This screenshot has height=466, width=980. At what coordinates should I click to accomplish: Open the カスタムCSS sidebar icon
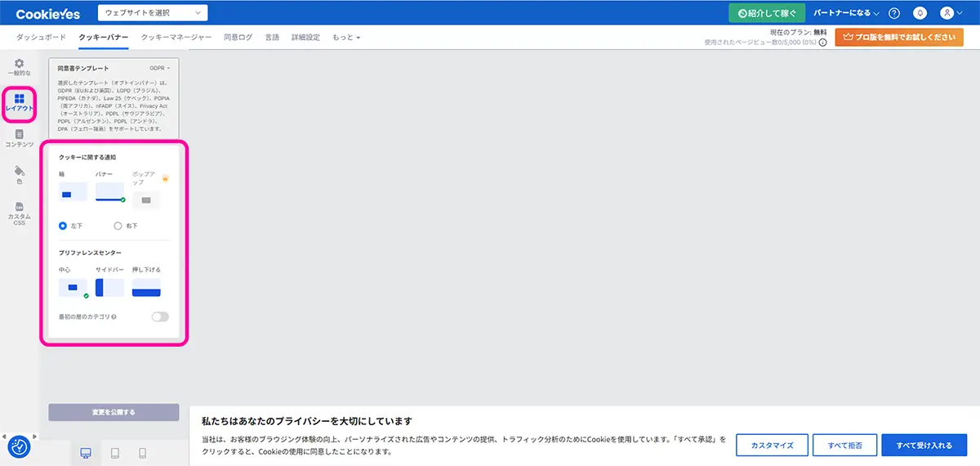pyautogui.click(x=19, y=207)
